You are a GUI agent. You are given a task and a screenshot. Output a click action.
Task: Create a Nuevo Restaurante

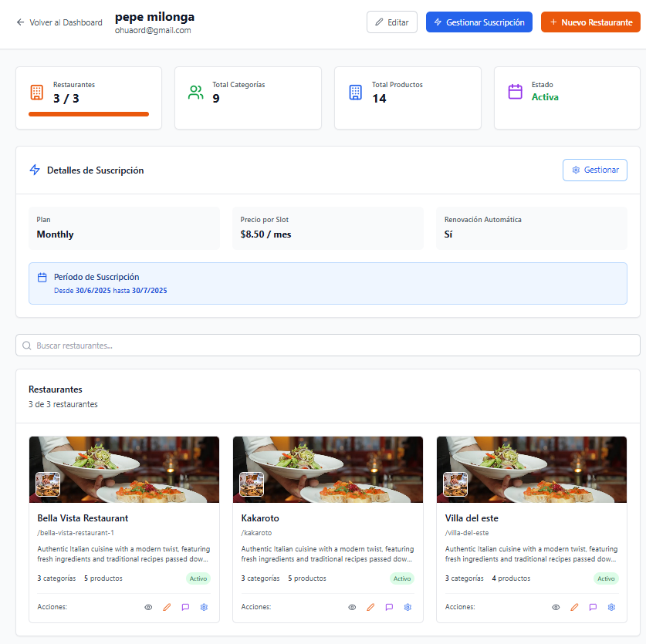tap(590, 22)
